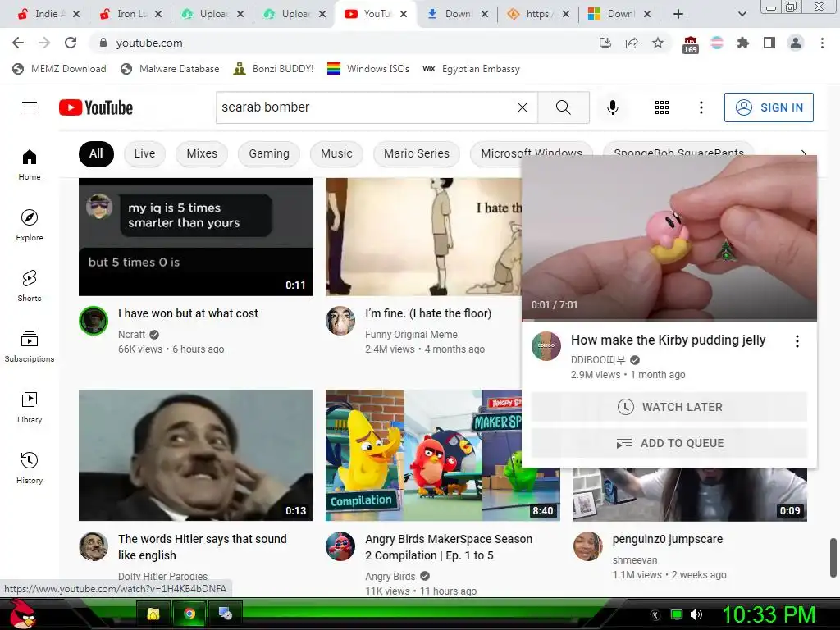Open the Kirby pudding jelly preview
The image size is (840, 630).
click(x=669, y=238)
